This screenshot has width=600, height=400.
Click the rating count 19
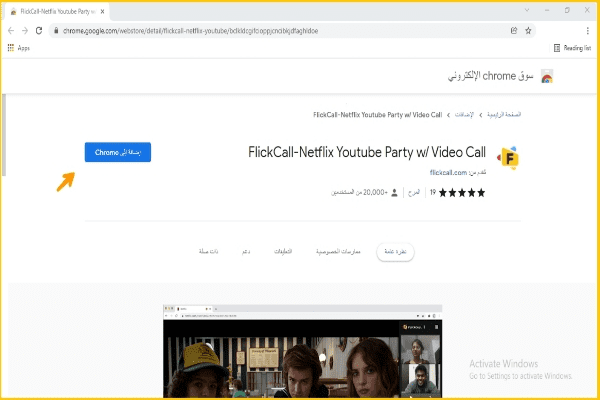pos(433,193)
